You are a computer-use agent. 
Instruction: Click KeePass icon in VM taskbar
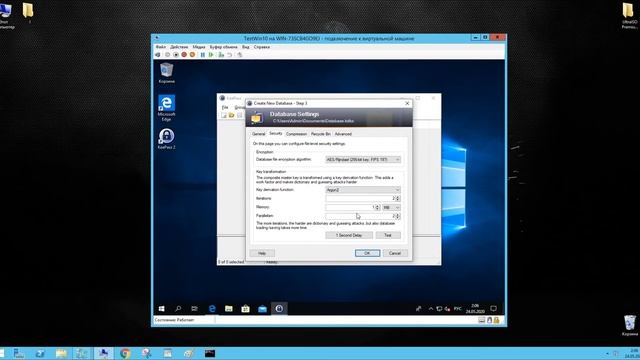[x=279, y=309]
